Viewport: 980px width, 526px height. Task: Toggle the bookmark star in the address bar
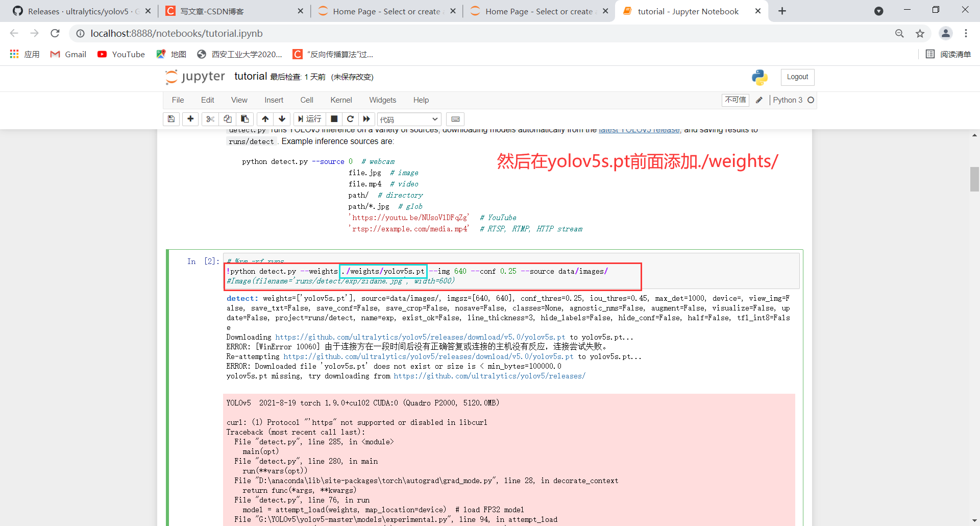point(920,33)
